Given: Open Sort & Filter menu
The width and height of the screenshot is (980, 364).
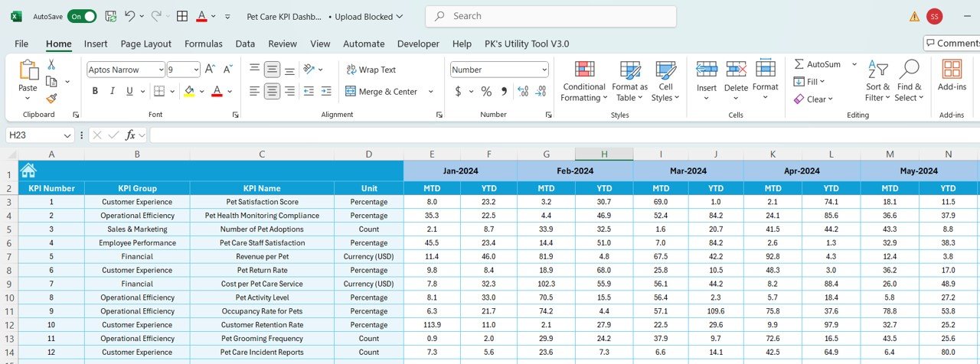Looking at the screenshot, I should pyautogui.click(x=877, y=81).
